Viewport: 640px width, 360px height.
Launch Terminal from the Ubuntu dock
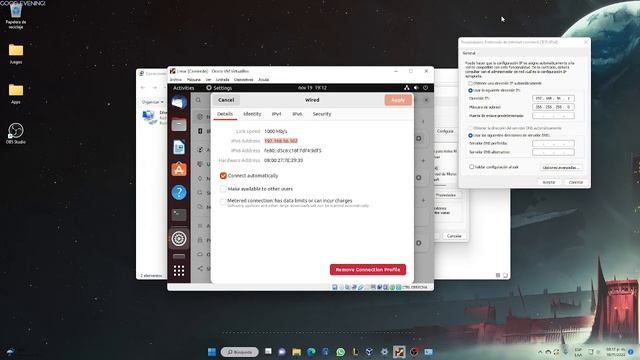coord(179,214)
